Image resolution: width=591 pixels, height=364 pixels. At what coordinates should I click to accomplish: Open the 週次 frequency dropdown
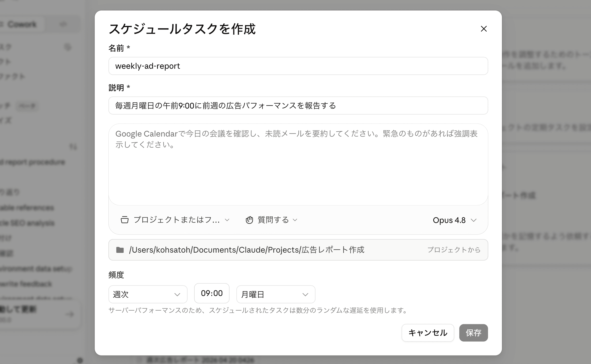[x=148, y=294]
